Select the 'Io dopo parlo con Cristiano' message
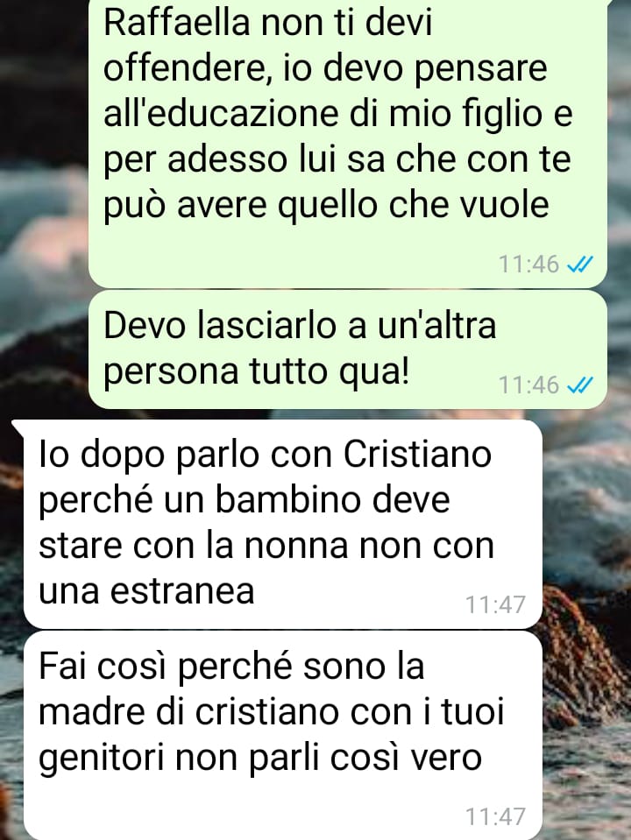This screenshot has height=840, width=631. tap(283, 524)
